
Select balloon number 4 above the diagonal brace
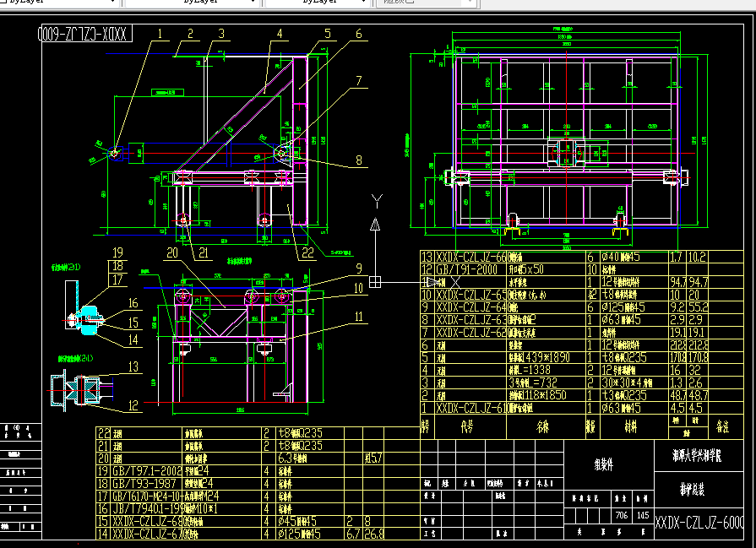(x=279, y=34)
